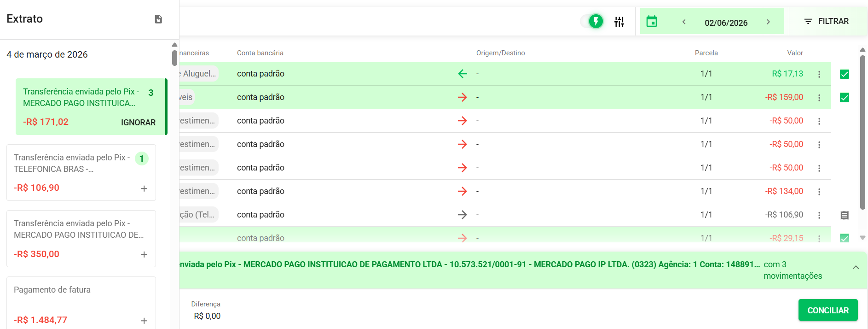Sort by Parcela column header

click(706, 53)
